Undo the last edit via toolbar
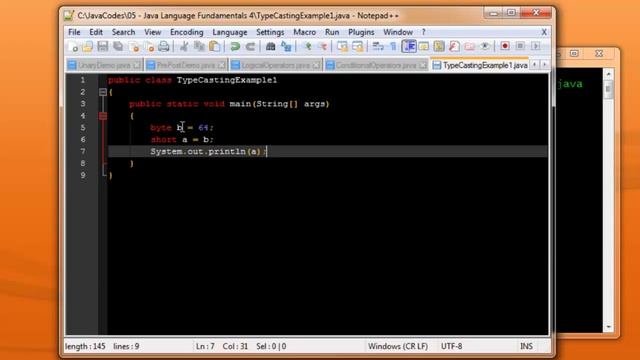Image resolution: width=640 pixels, height=360 pixels. coord(235,47)
